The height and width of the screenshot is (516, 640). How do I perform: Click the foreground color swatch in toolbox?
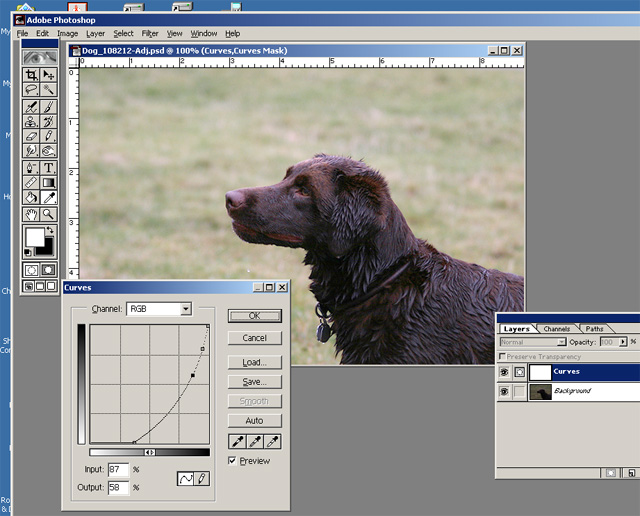tap(34, 238)
